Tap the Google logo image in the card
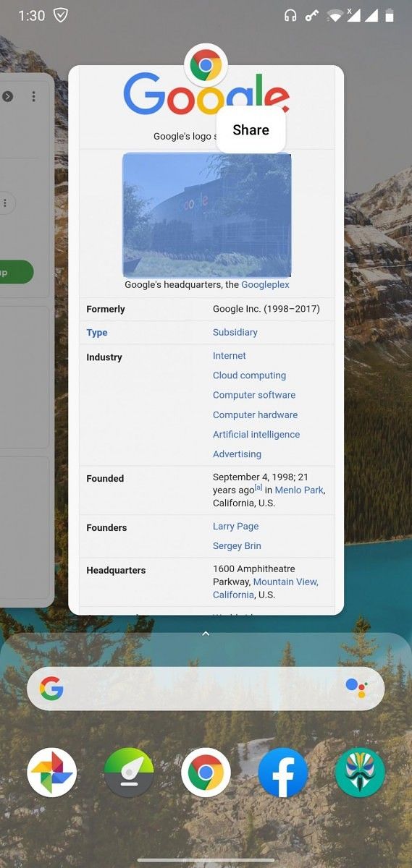The height and width of the screenshot is (868, 412). [206, 94]
